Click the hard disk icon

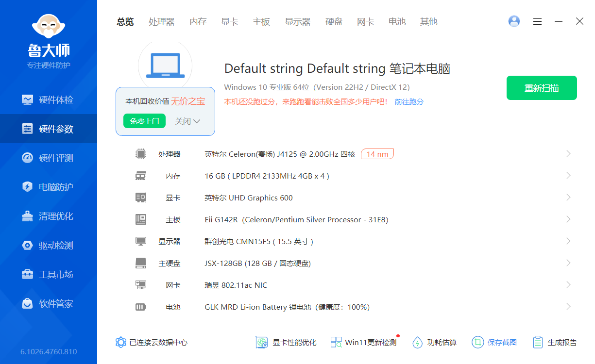(140, 263)
